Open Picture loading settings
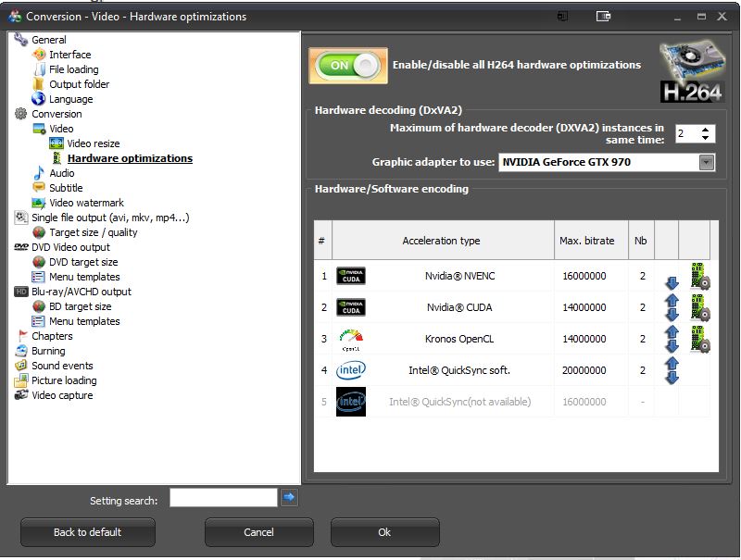 [x=64, y=380]
